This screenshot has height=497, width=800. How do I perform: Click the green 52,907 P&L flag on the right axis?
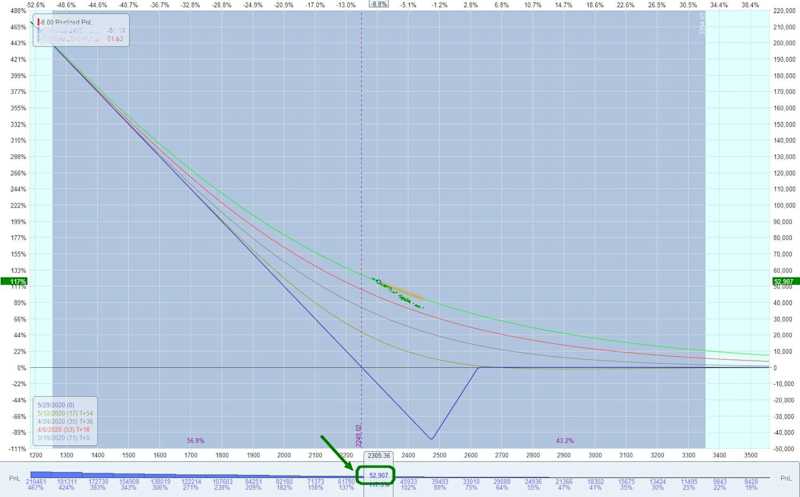click(x=784, y=282)
